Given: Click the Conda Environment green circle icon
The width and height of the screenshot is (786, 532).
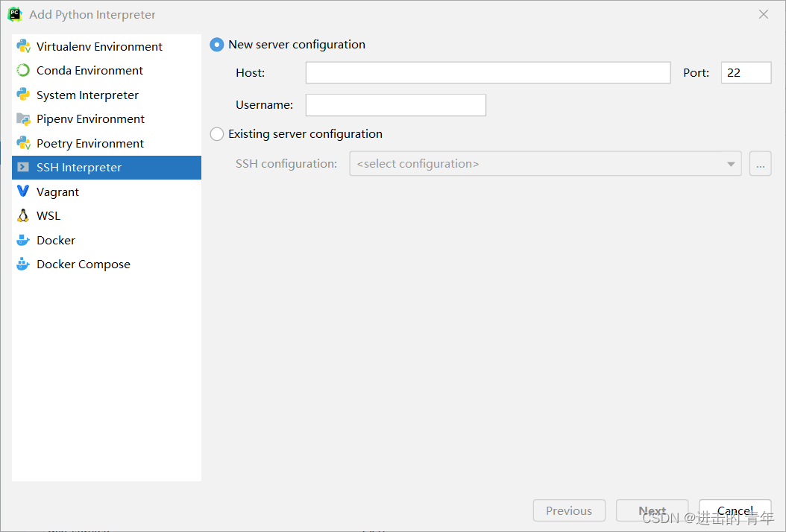Looking at the screenshot, I should pyautogui.click(x=23, y=70).
